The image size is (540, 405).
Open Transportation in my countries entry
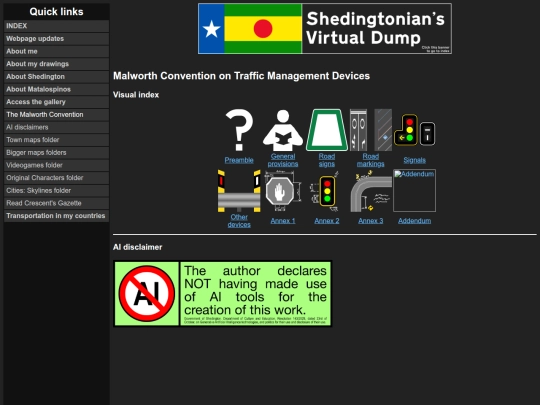(x=56, y=216)
